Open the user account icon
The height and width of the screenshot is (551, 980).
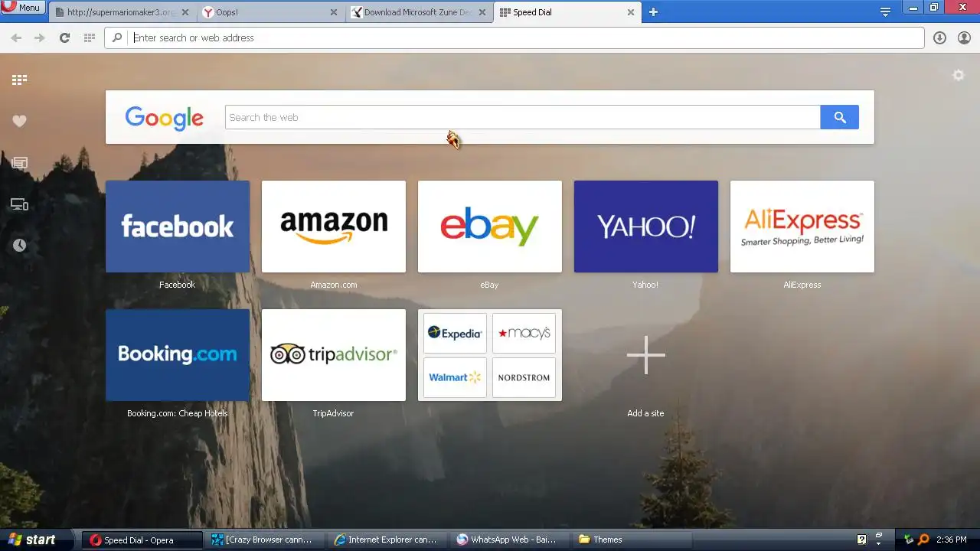click(964, 37)
